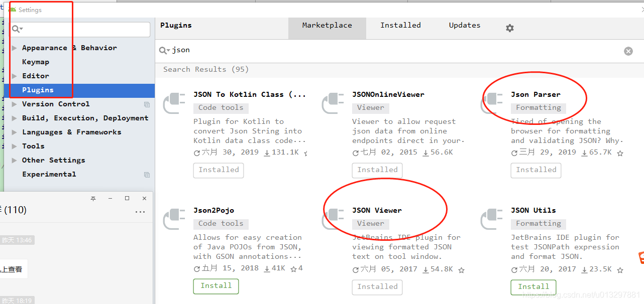644x304 pixels.
Task: Click Installed button under JSON Viewer
Action: point(377,287)
